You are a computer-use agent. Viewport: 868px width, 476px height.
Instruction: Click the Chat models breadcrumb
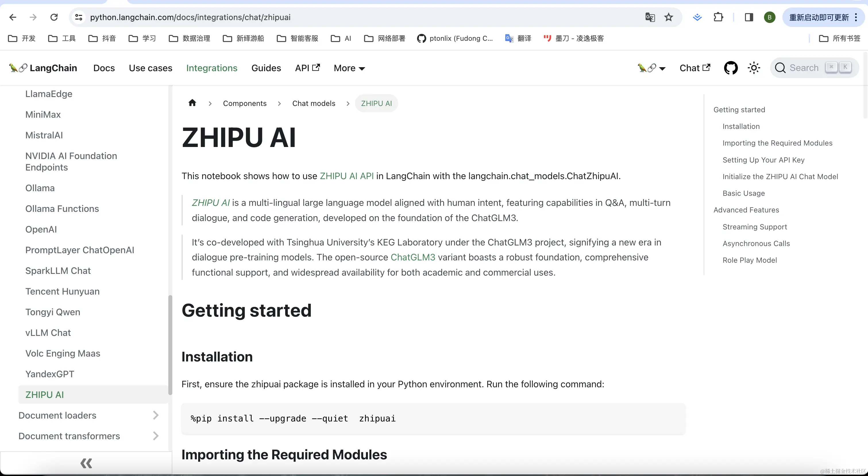coord(314,103)
